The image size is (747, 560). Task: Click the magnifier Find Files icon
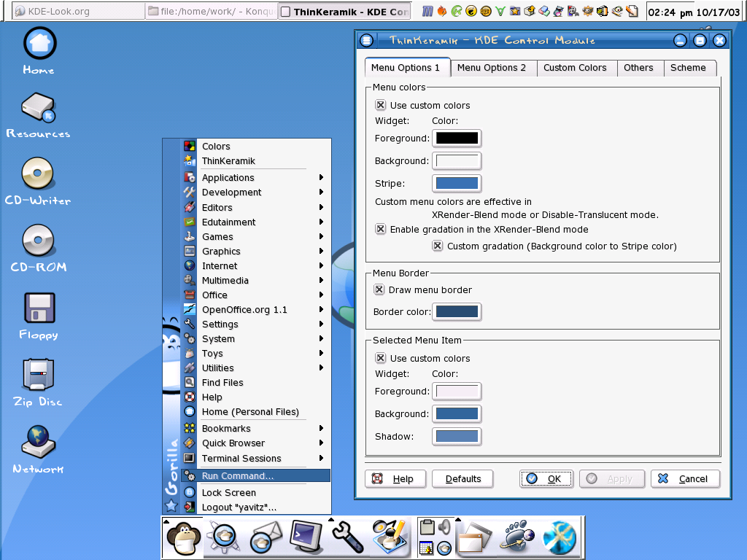[x=190, y=382]
